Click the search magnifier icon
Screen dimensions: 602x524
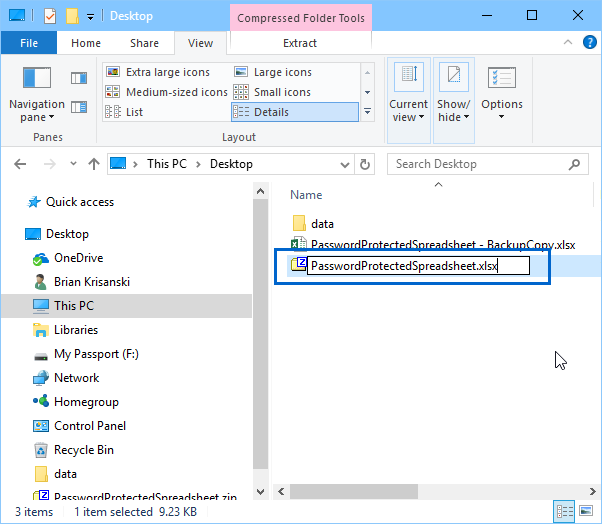[574, 164]
